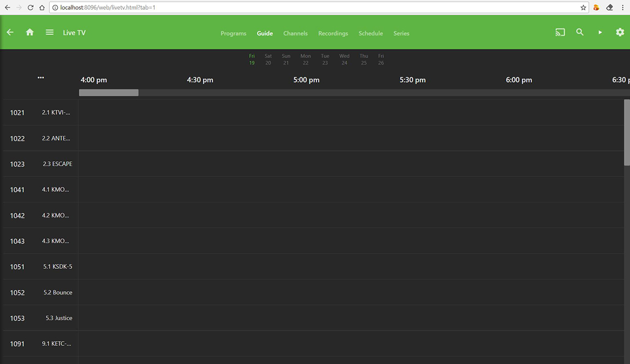Image resolution: width=630 pixels, height=364 pixels.
Task: Open channel 1023 2.3 ESCAPE
Action: (40, 164)
